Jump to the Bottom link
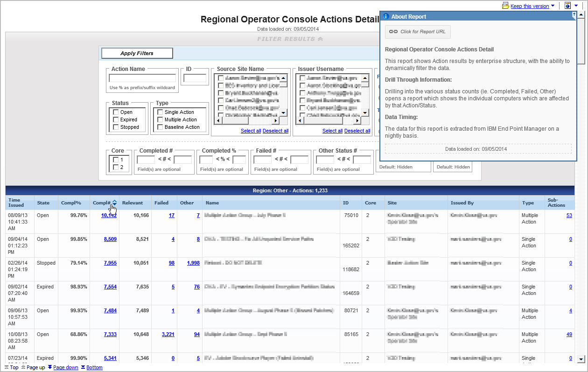 [94, 367]
